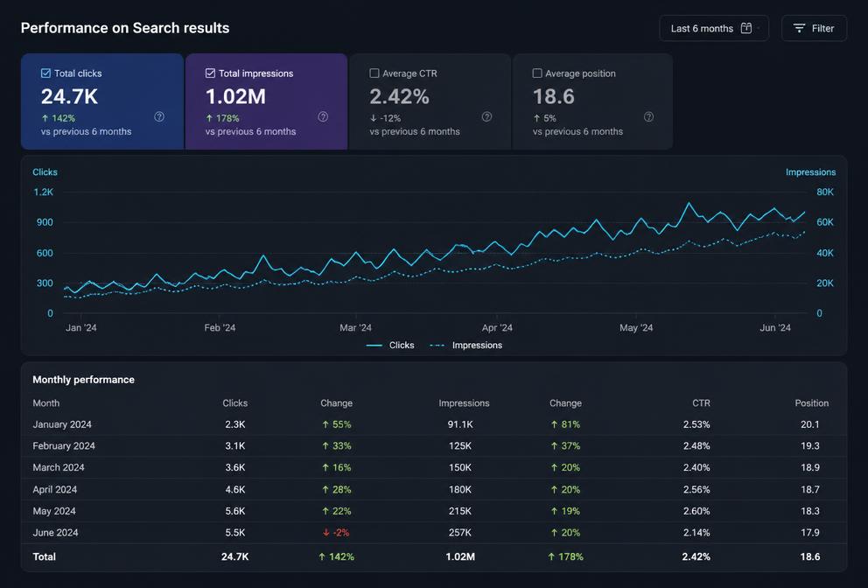Click the Performance on Search results title
The width and height of the screenshot is (868, 588).
point(125,28)
